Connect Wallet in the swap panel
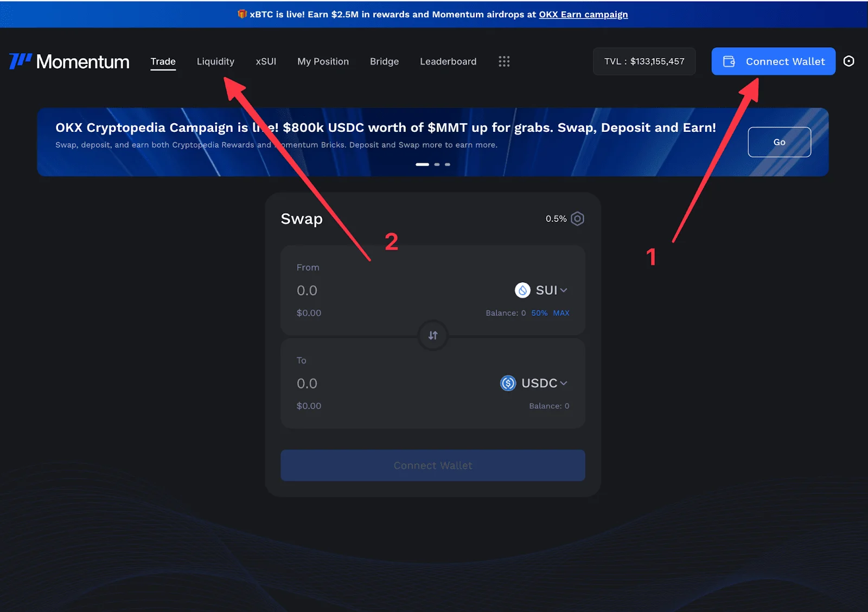 pos(433,466)
